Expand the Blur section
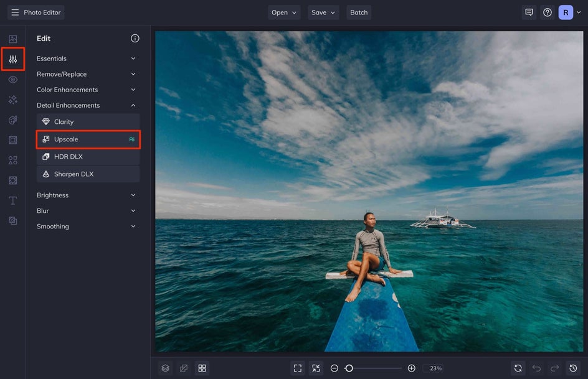The image size is (588, 379). point(88,211)
